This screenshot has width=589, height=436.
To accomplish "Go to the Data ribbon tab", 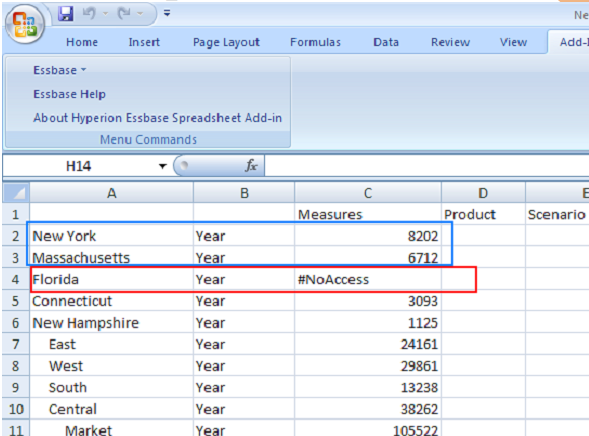I will pos(386,42).
